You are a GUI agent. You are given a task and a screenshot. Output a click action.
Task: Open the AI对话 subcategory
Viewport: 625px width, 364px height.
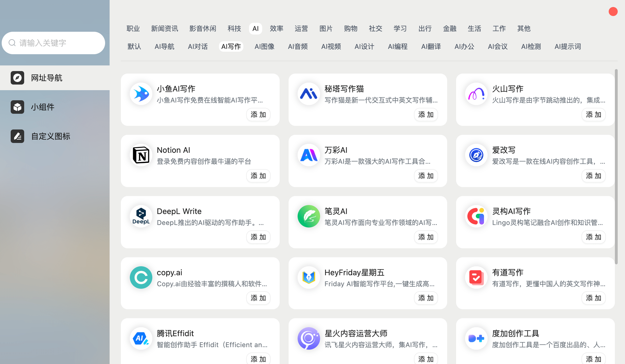(198, 47)
